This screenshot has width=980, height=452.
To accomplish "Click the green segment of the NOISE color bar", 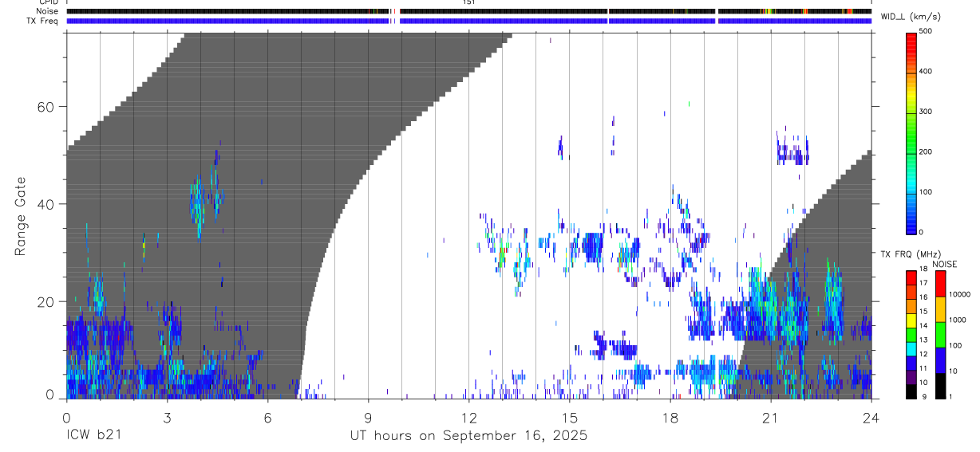I will (x=940, y=335).
